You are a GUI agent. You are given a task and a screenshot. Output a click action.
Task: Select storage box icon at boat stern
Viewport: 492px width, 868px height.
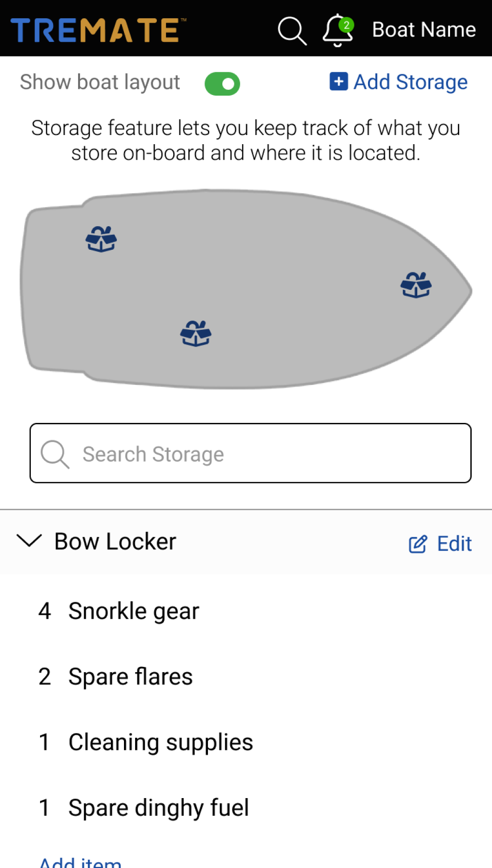pyautogui.click(x=101, y=239)
